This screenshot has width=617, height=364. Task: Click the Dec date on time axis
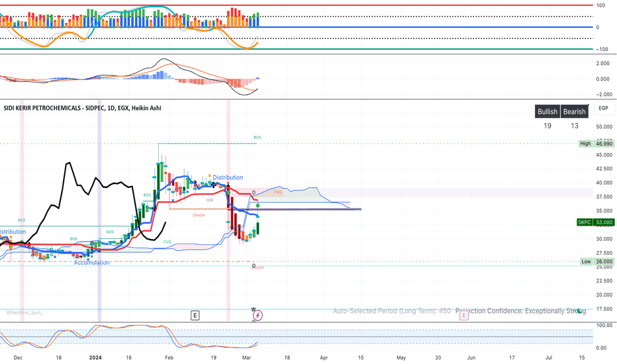[x=18, y=357]
